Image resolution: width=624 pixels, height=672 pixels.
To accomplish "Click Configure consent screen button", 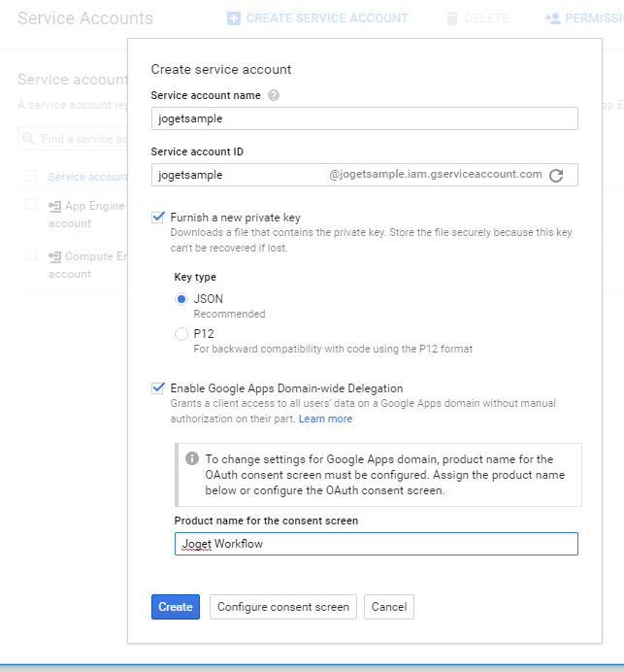I will (x=283, y=607).
